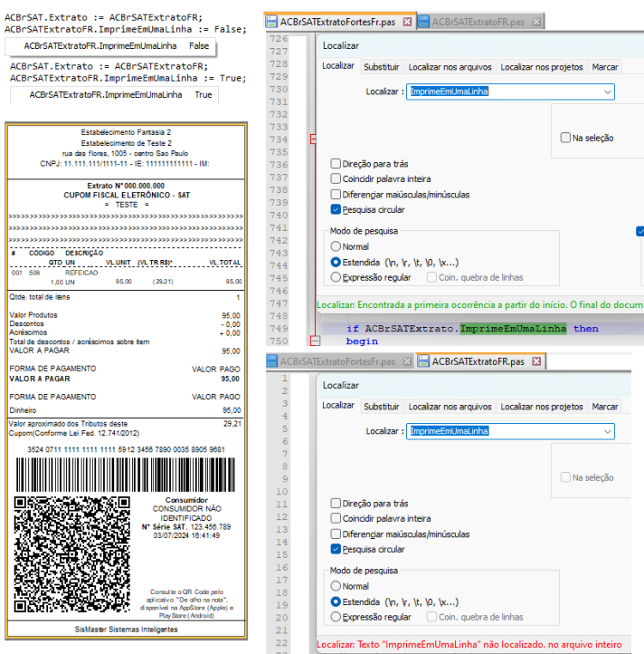
Task: Click the file icon on top ACBrSATExtratoFR.pas tab
Action: pos(423,21)
